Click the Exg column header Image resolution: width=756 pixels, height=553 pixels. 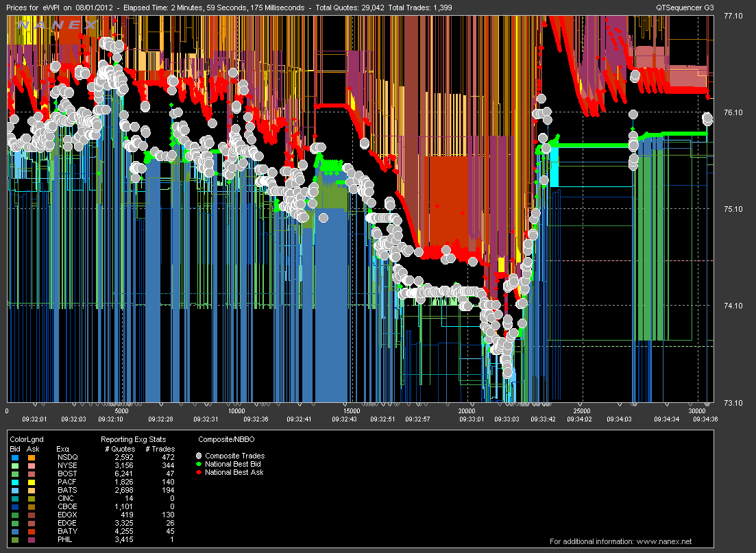pyautogui.click(x=62, y=450)
